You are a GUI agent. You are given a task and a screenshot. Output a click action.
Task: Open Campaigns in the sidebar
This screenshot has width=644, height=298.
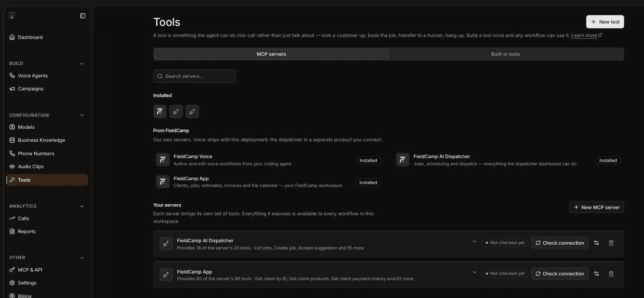(x=47, y=88)
